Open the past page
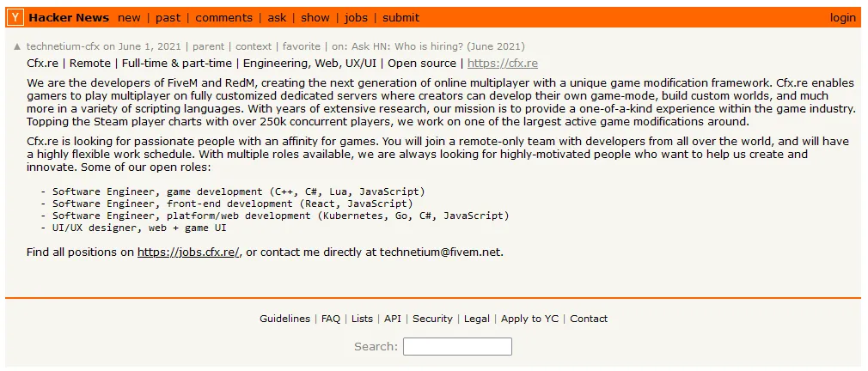This screenshot has width=868, height=371. 168,18
